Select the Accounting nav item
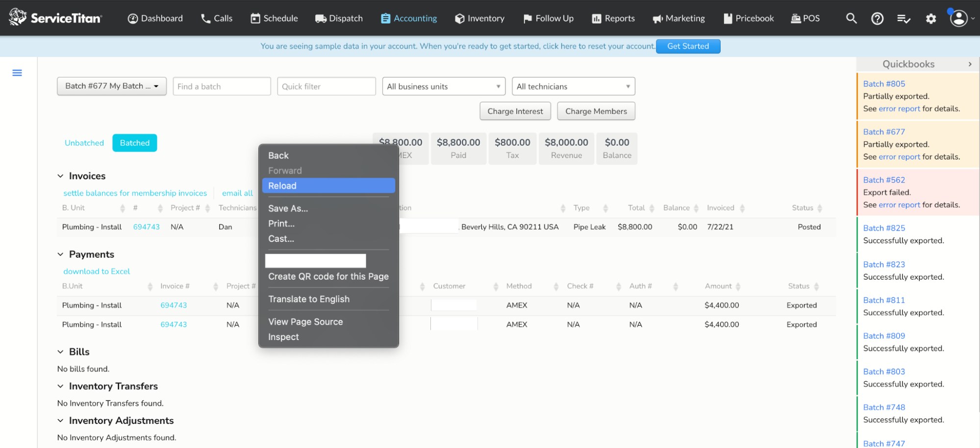This screenshot has width=980, height=448. click(409, 18)
